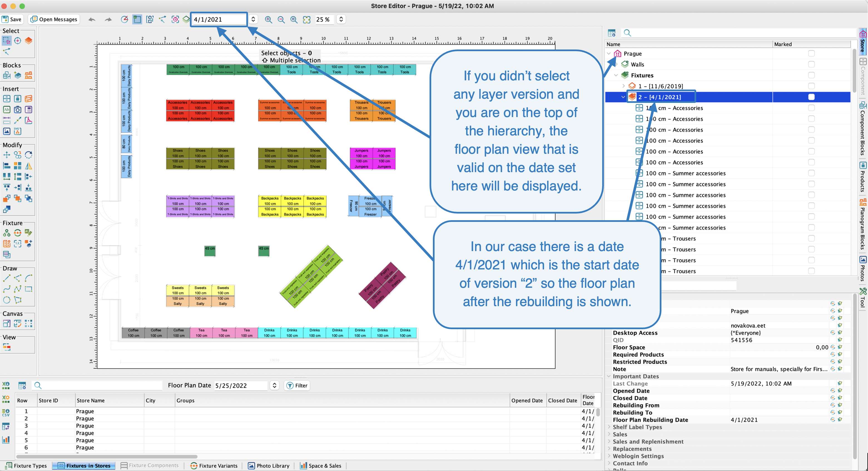This screenshot has height=471, width=868.
Task: Toggle the highlighted canvas view icon in the toolbar
Action: pyautogui.click(x=137, y=19)
